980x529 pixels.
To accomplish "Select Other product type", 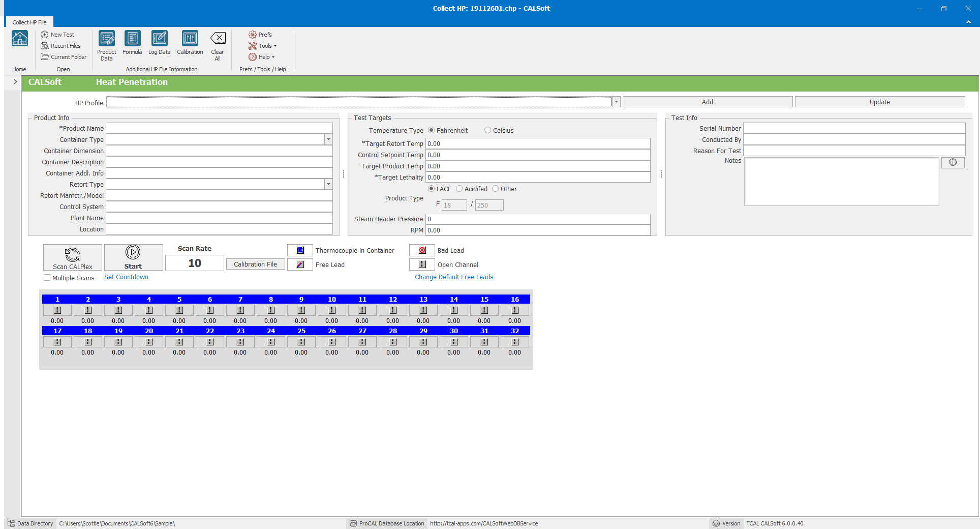I will (x=496, y=189).
